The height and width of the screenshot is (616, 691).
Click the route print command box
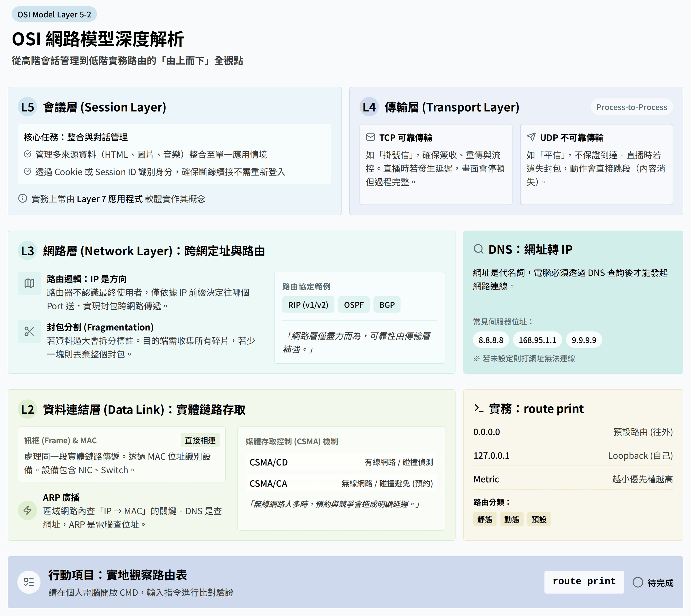(584, 581)
